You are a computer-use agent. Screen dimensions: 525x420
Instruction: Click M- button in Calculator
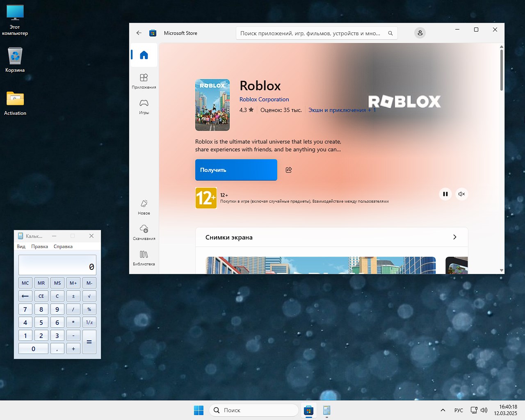[x=89, y=283]
